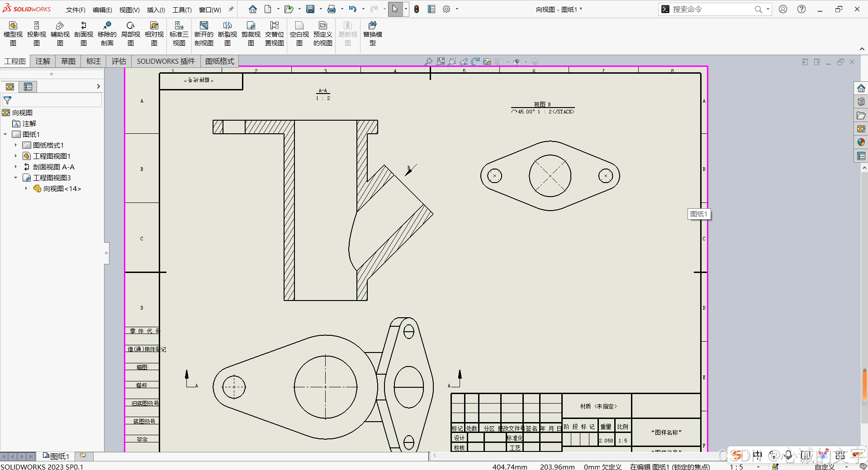The image size is (868, 470).
Task: Open the dropdown arrow next to Options gear
Action: tap(457, 9)
